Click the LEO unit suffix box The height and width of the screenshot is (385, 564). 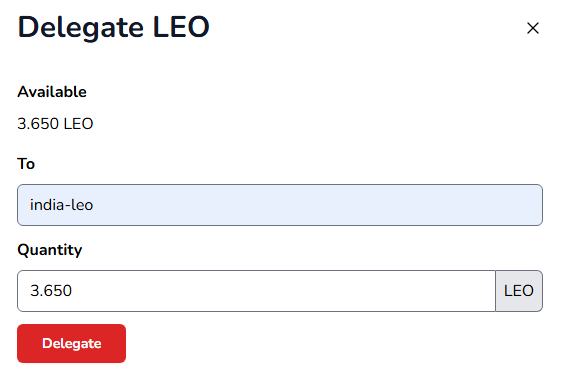[519, 291]
